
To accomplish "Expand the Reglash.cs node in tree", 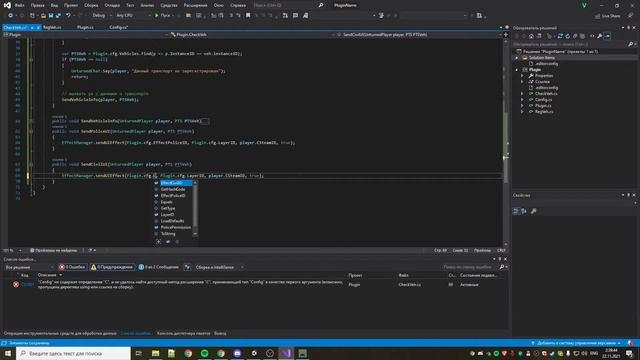I will pos(522,111).
